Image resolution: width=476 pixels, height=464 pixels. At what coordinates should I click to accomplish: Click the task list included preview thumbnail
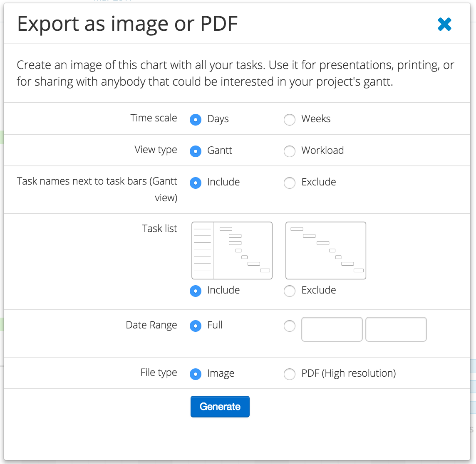(232, 250)
